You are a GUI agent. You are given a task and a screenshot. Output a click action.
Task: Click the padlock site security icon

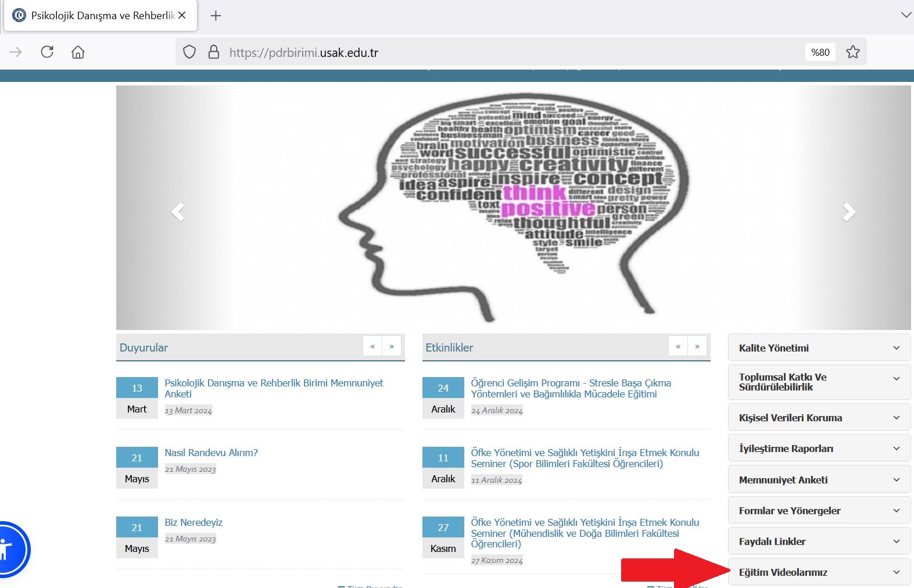click(214, 52)
